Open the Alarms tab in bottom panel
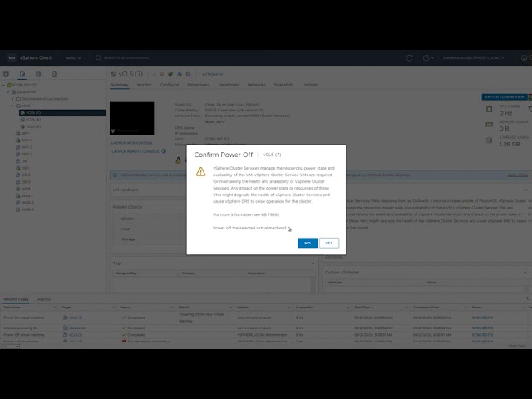532x399 pixels. click(44, 299)
